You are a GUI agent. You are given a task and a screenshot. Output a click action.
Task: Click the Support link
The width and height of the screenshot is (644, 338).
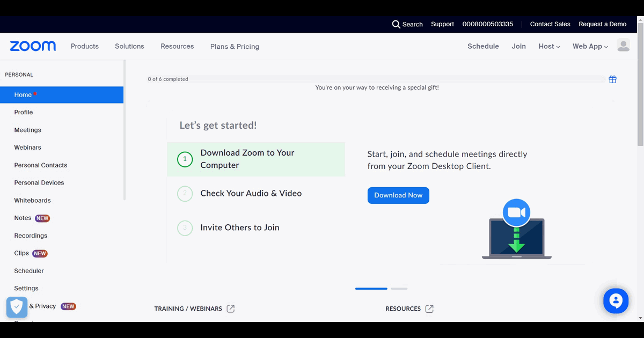[442, 24]
